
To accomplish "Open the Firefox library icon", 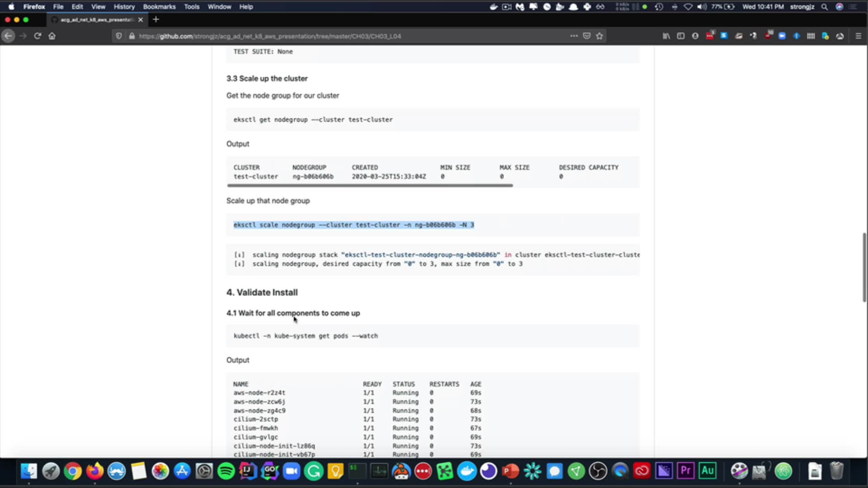I will coord(666,36).
